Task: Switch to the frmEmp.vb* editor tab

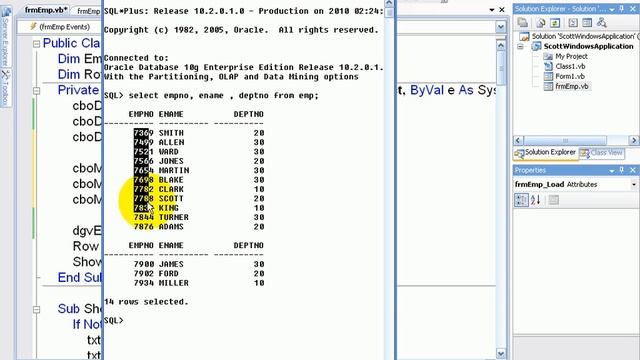Action: coord(46,10)
